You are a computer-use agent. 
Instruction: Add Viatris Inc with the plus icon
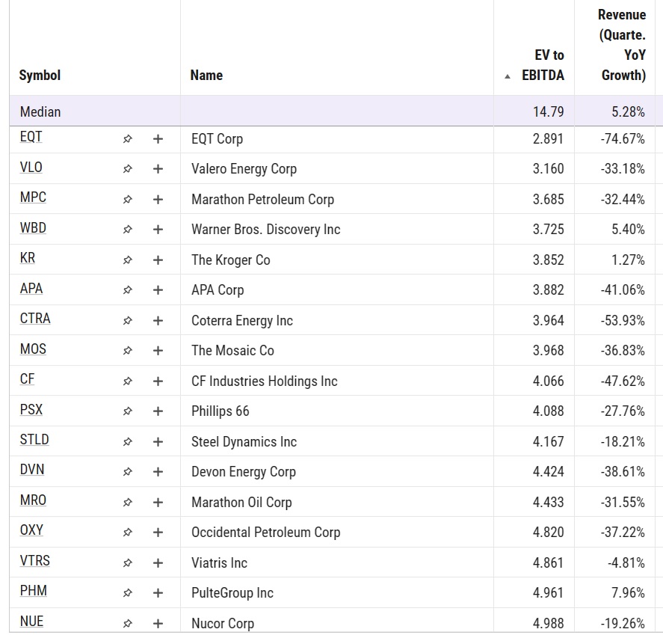pos(158,562)
